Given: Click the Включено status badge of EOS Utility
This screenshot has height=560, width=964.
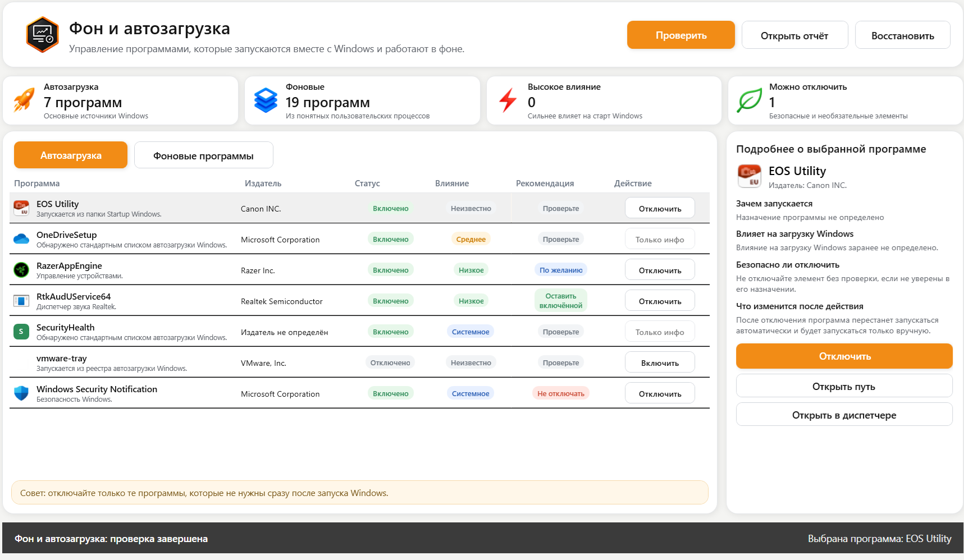Looking at the screenshot, I should (391, 208).
